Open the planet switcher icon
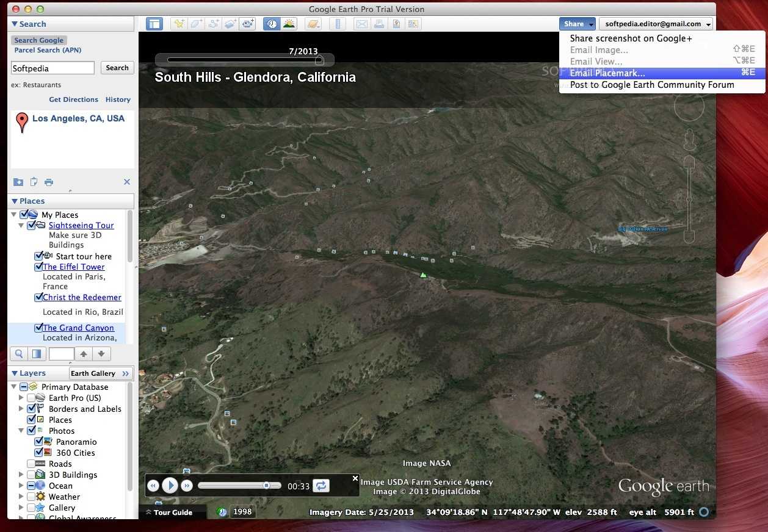The height and width of the screenshot is (532, 768). 313,24
